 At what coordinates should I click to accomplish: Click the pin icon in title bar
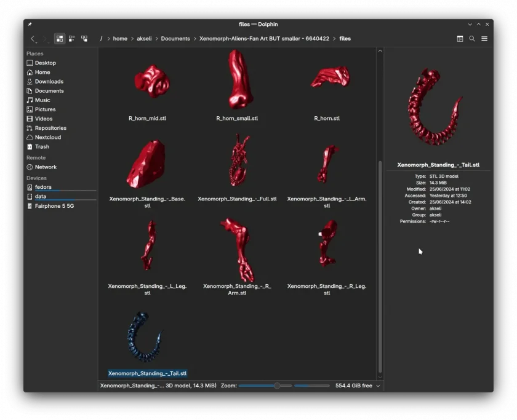(x=30, y=25)
